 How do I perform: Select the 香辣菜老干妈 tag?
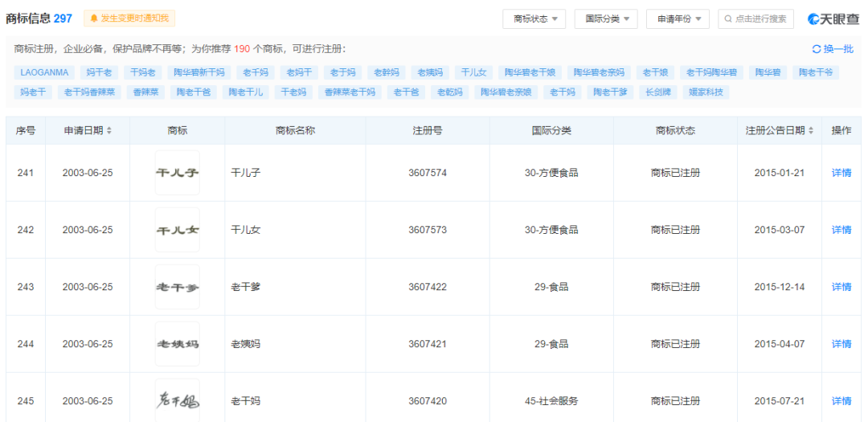click(x=350, y=92)
